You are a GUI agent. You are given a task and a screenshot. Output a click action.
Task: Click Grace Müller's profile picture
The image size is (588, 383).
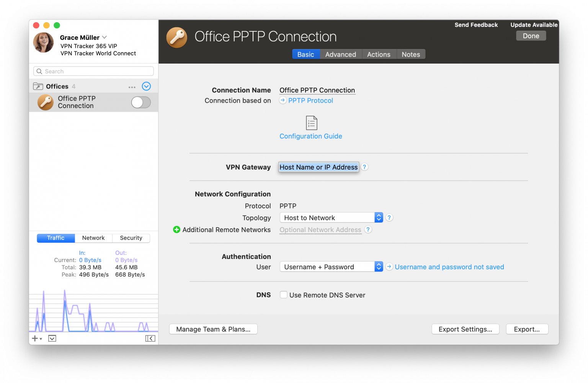point(43,43)
